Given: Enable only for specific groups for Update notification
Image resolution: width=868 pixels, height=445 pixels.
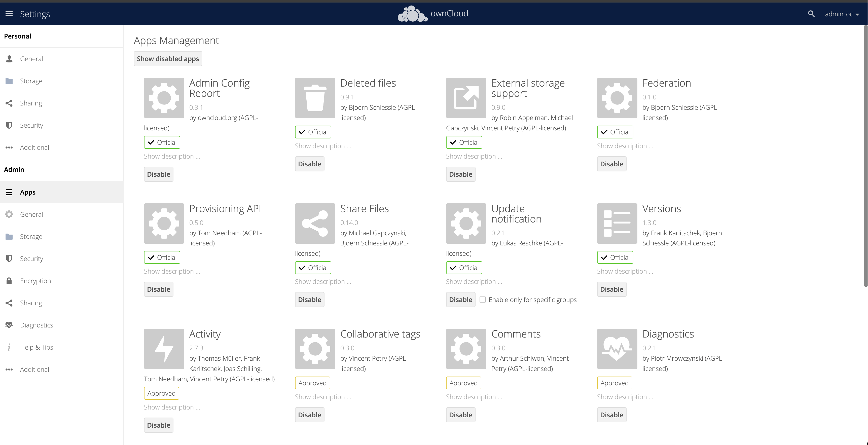Looking at the screenshot, I should pyautogui.click(x=483, y=300).
